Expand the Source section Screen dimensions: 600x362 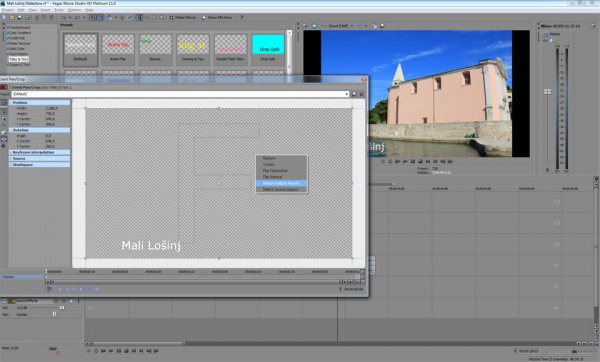point(39,158)
